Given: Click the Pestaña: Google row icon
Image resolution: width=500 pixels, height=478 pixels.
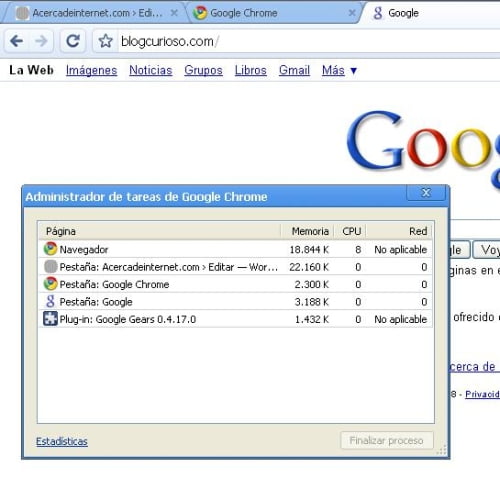Looking at the screenshot, I should coord(50,301).
